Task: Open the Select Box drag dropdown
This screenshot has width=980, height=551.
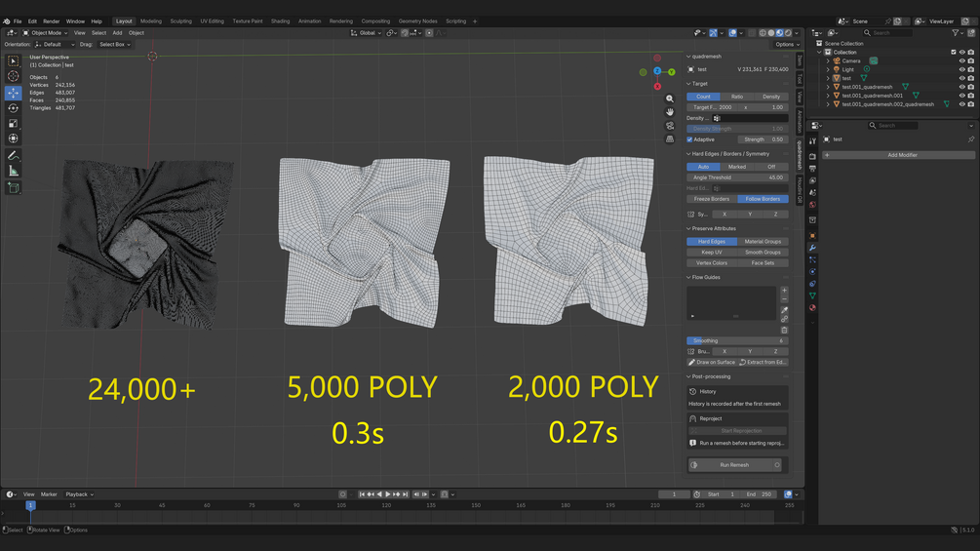Action: tap(114, 44)
